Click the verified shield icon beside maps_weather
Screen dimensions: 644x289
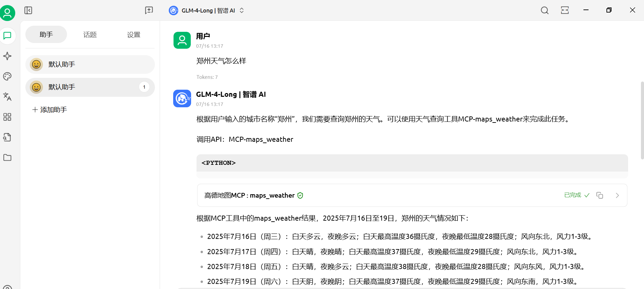pyautogui.click(x=300, y=195)
